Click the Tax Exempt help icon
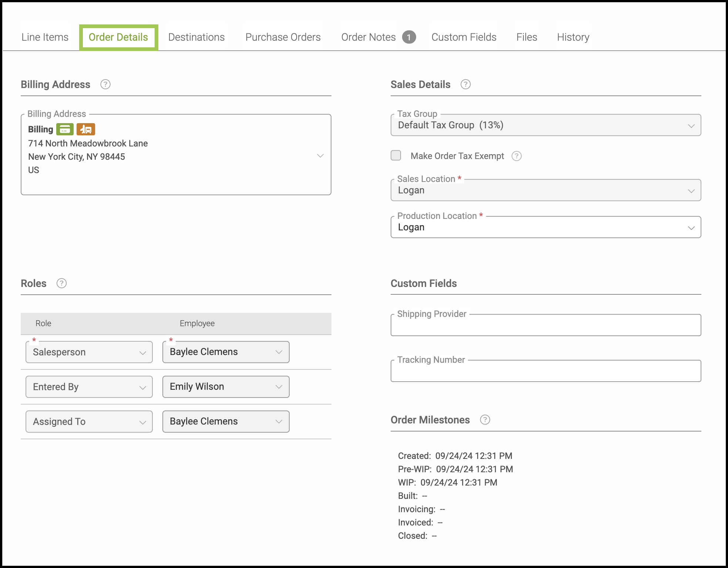This screenshot has height=568, width=728. 516,156
